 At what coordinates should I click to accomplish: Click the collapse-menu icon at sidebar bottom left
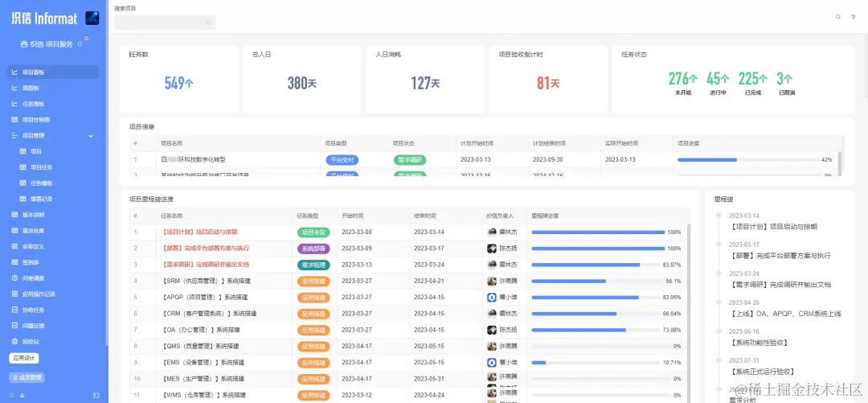coord(12,395)
